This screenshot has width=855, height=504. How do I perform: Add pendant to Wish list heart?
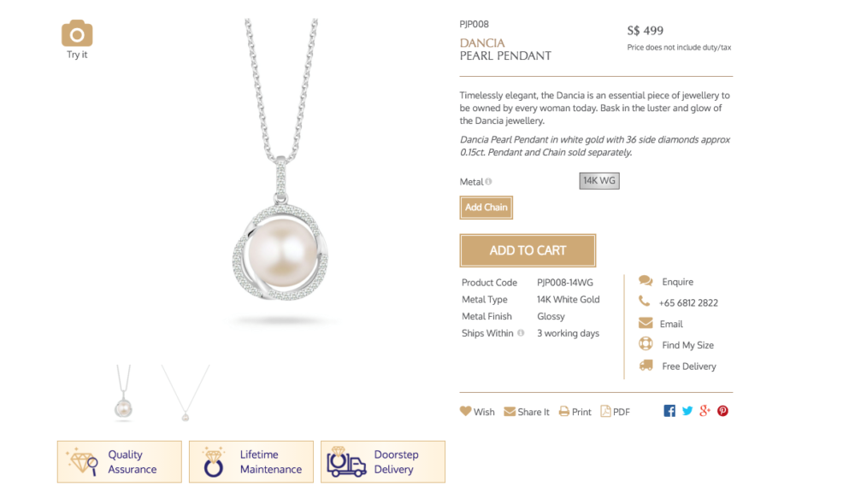click(x=477, y=412)
